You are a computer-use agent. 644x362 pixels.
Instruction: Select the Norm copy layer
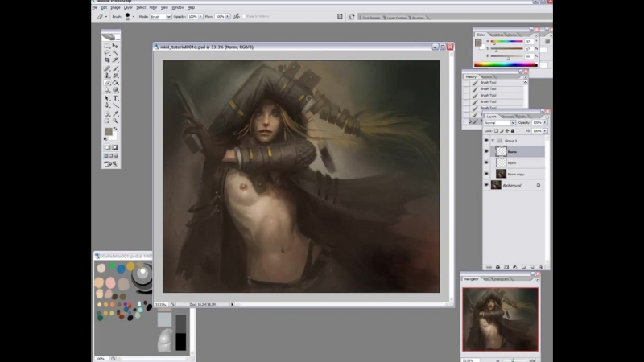tap(518, 174)
